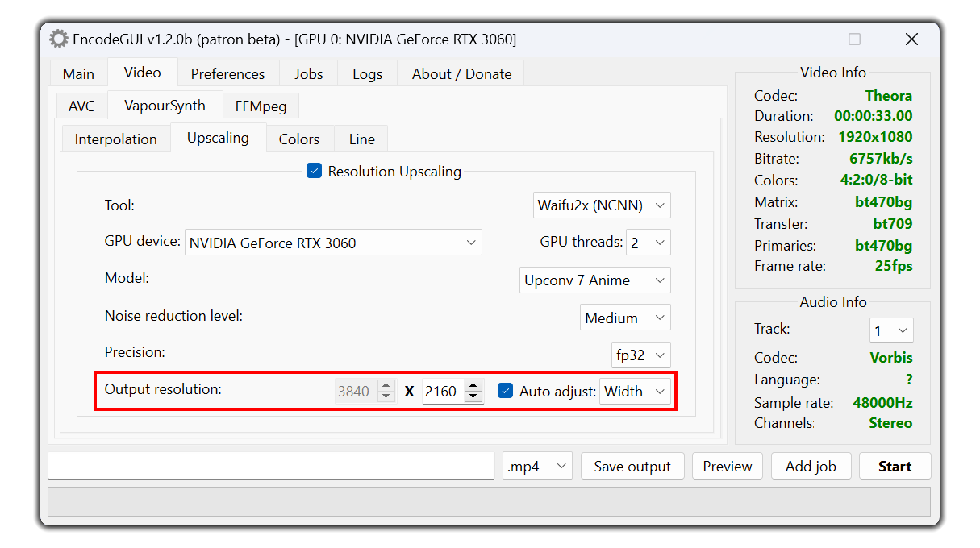Open the Preferences tab
980x548 pixels.
click(x=227, y=73)
